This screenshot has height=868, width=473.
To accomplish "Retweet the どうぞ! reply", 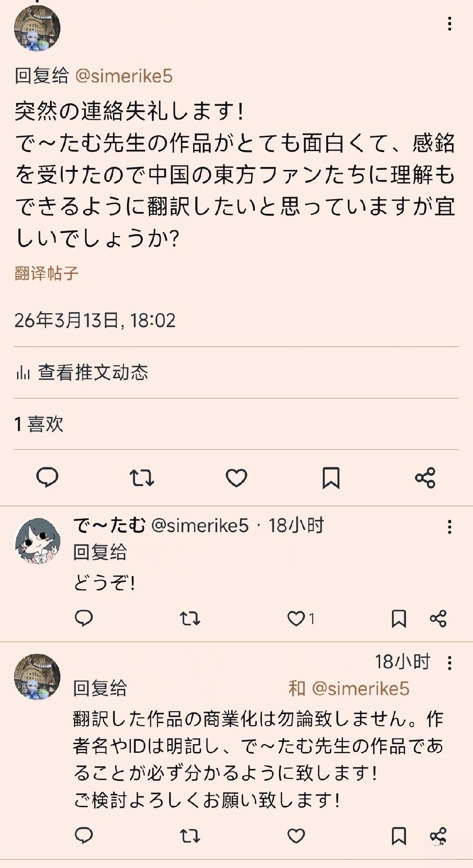I will 190,618.
